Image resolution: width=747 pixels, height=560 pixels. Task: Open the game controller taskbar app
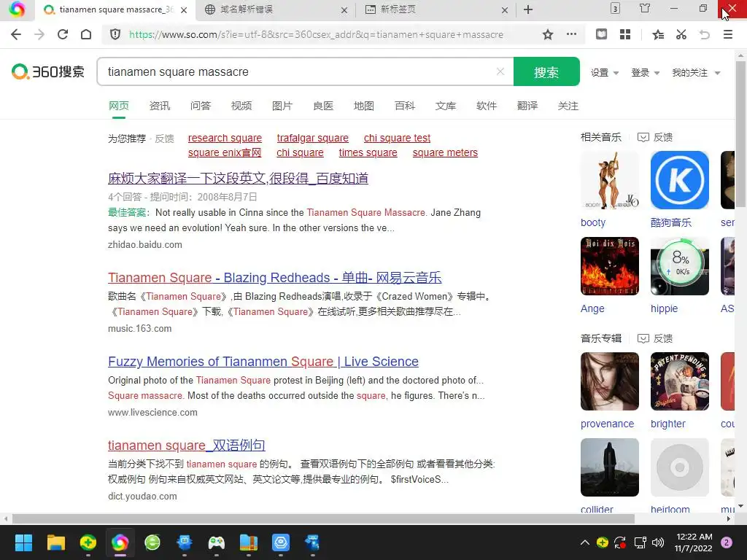[x=216, y=542]
